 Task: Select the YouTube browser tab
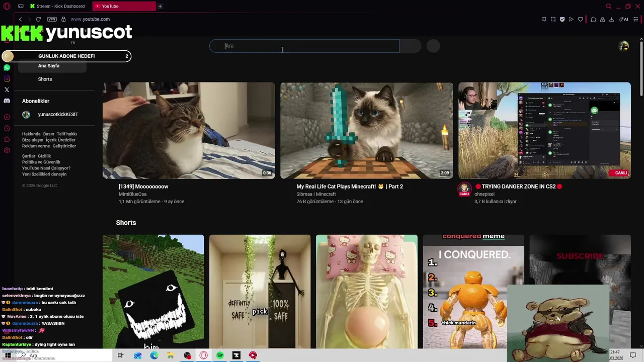[x=124, y=6]
